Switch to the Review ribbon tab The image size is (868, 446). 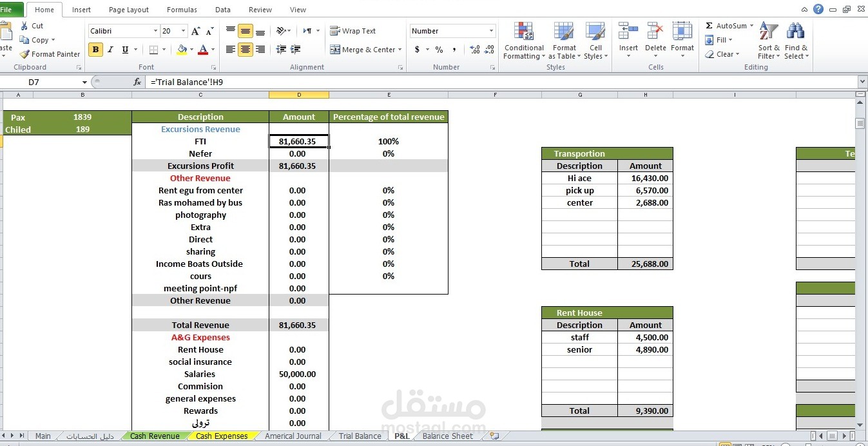tap(260, 10)
